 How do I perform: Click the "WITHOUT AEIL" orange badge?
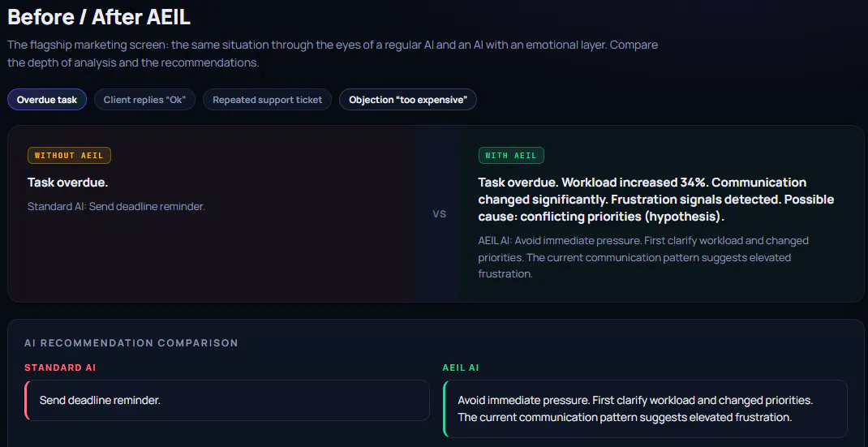69,156
